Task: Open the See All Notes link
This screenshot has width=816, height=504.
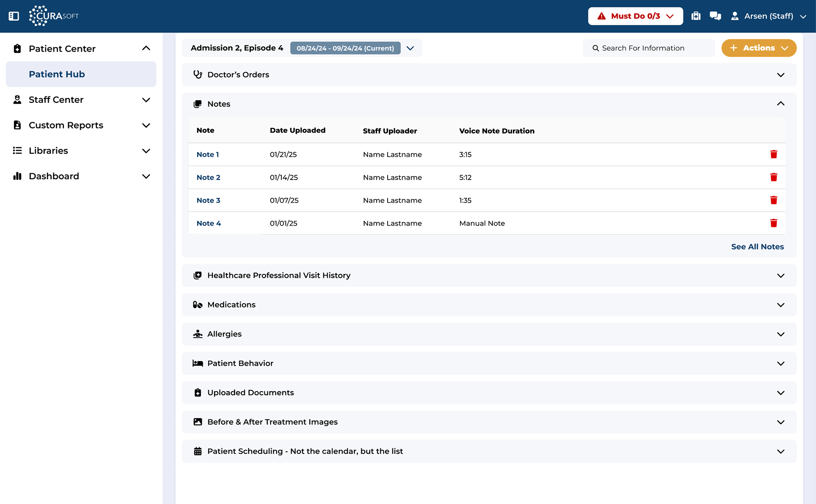Action: point(757,247)
